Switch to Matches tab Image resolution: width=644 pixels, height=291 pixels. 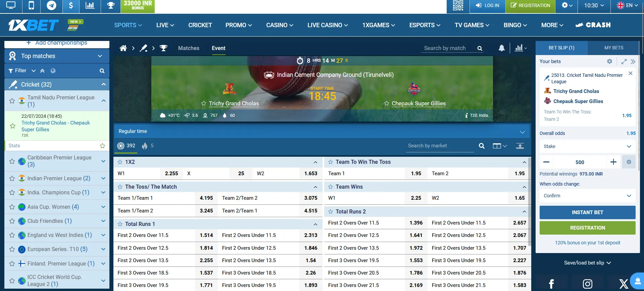click(x=189, y=48)
